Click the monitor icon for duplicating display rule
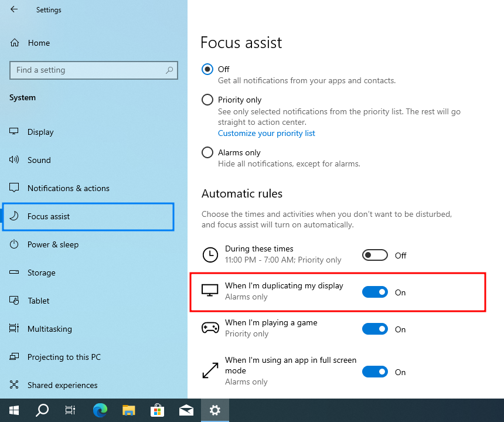504x422 pixels. click(210, 291)
